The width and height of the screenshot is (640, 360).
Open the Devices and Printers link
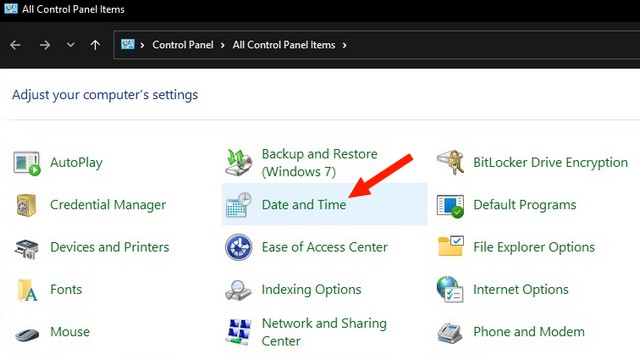[x=110, y=247]
